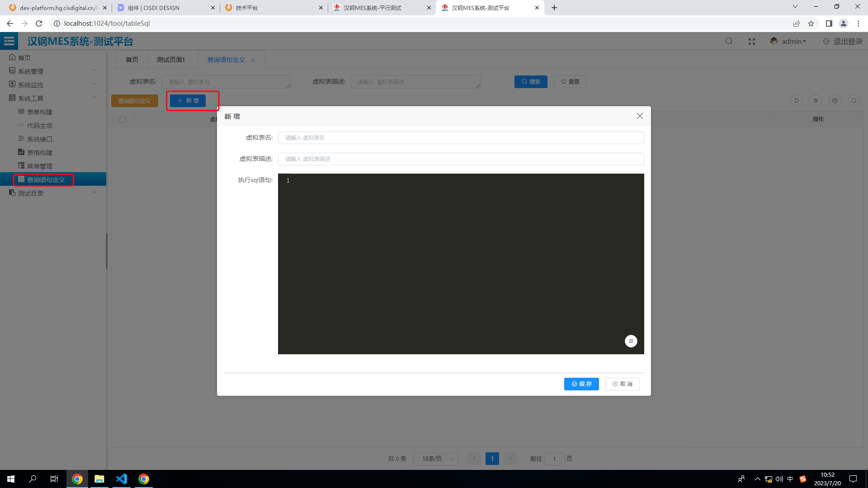The image size is (868, 488).
Task: Click the print icon above table
Action: coord(835,100)
